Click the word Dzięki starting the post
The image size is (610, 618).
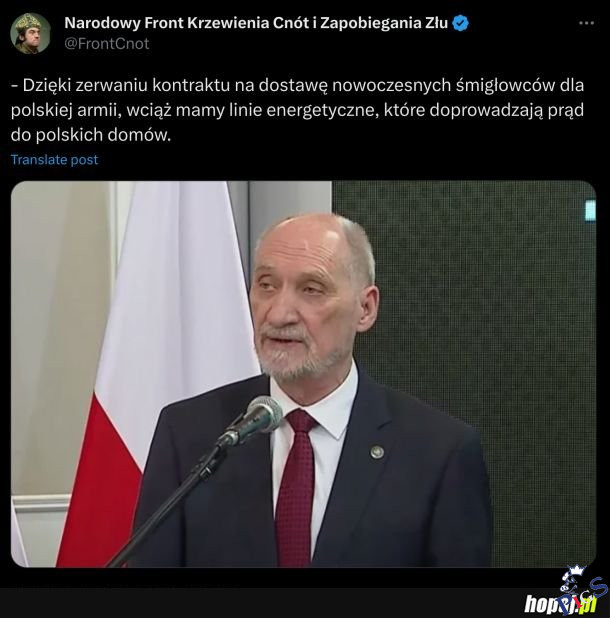click(x=46, y=86)
